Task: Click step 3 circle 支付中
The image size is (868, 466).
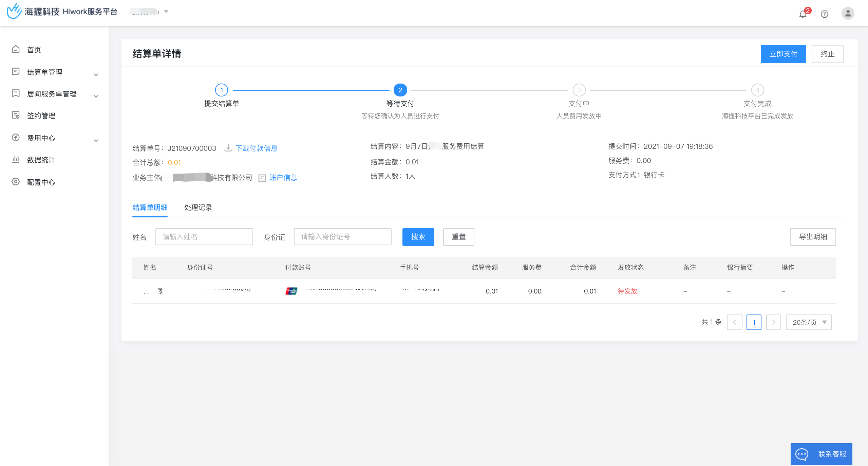Action: coord(579,90)
